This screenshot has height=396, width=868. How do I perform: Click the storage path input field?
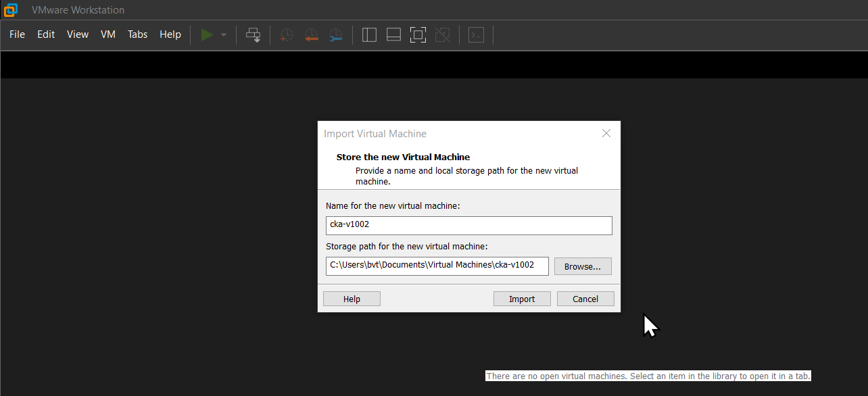437,266
